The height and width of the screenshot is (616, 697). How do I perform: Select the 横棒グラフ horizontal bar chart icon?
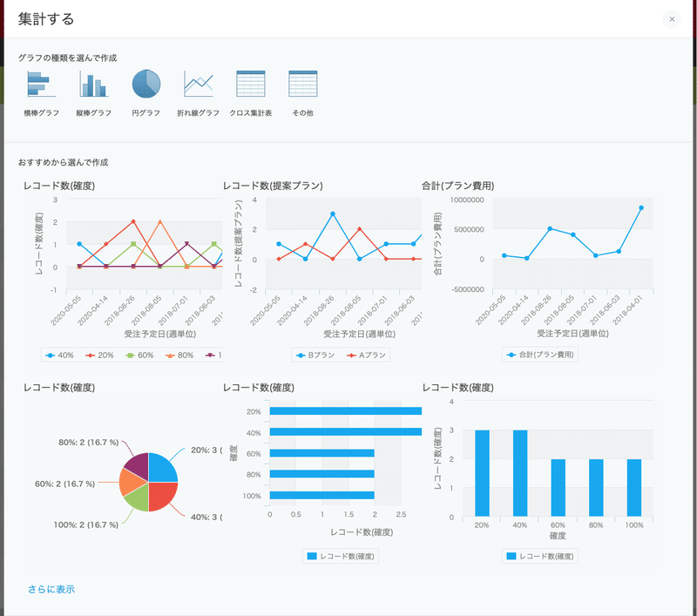(x=41, y=84)
